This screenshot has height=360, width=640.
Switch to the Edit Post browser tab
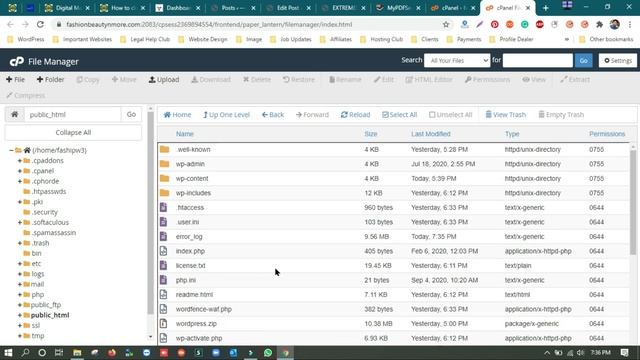point(288,8)
